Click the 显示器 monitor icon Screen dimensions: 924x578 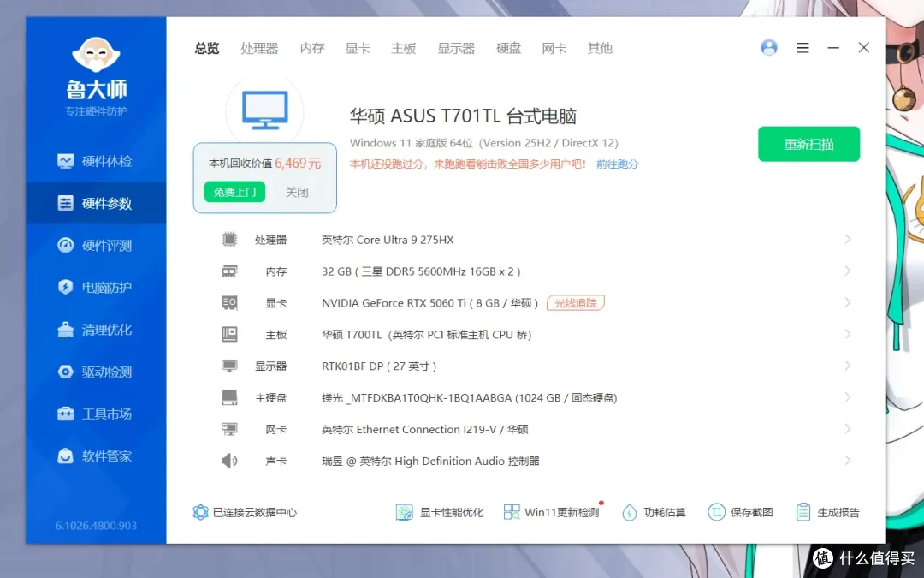pyautogui.click(x=229, y=366)
